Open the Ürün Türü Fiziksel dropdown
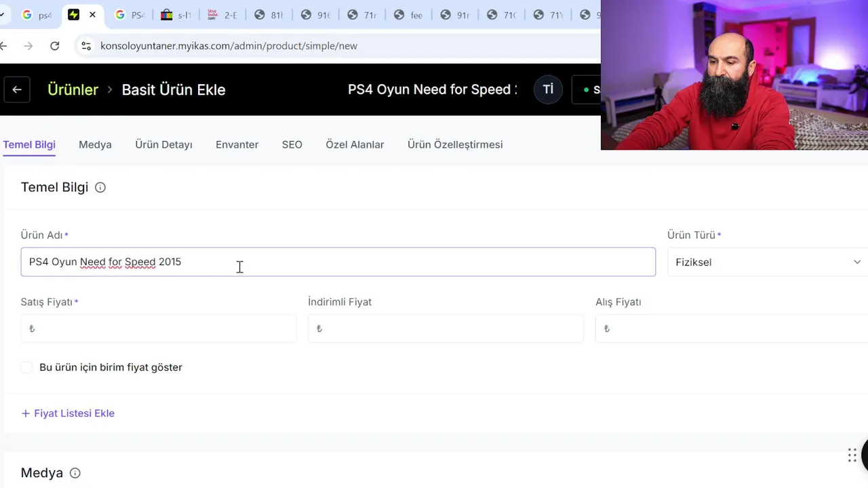Screen dimensions: 868x488 pos(768,262)
